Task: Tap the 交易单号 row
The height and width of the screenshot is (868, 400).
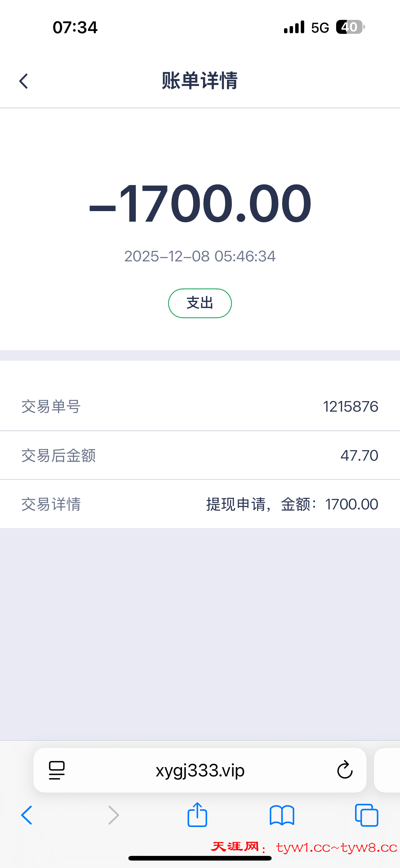Action: coord(200,406)
